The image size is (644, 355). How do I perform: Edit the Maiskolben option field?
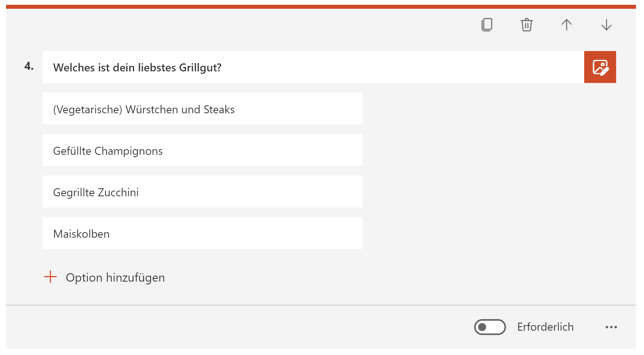click(203, 233)
